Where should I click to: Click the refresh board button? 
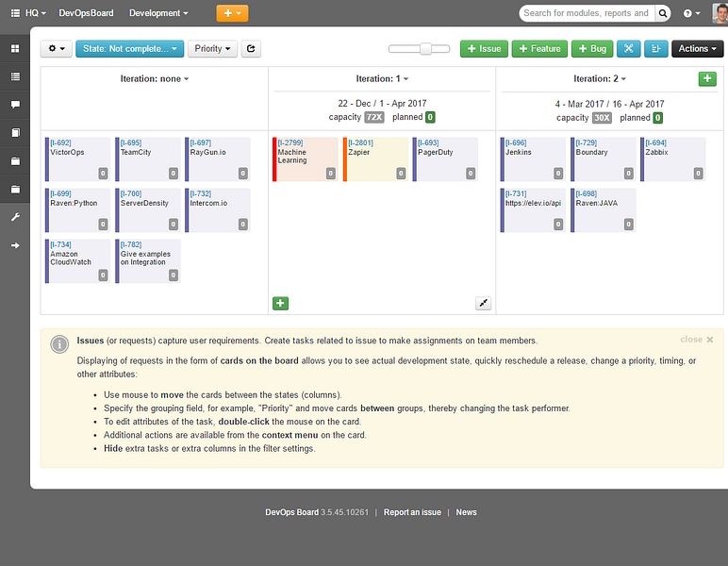click(x=251, y=49)
